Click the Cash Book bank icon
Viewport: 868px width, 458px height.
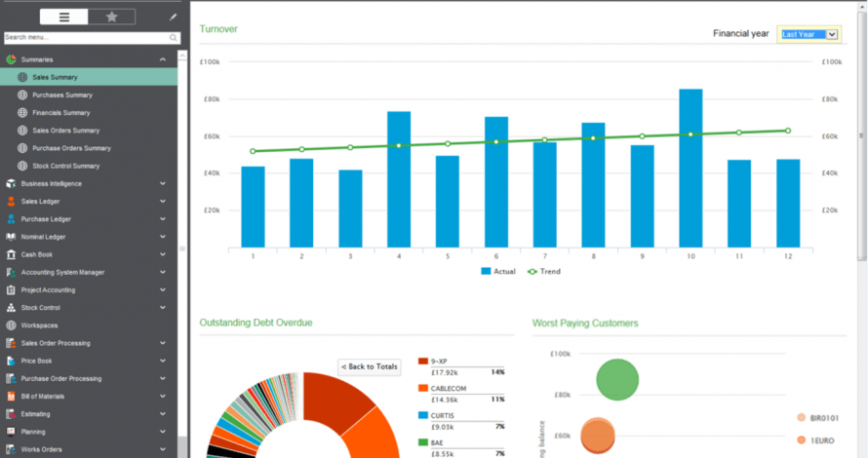coord(11,254)
